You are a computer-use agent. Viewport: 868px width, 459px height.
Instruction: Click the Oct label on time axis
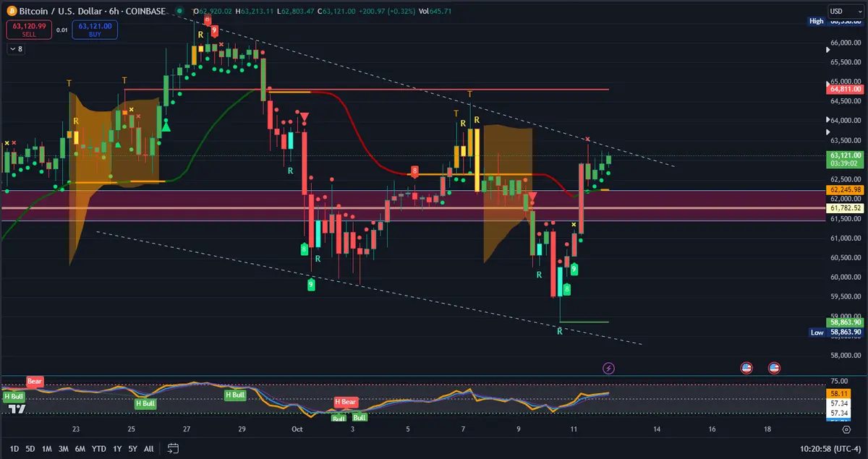[297, 429]
